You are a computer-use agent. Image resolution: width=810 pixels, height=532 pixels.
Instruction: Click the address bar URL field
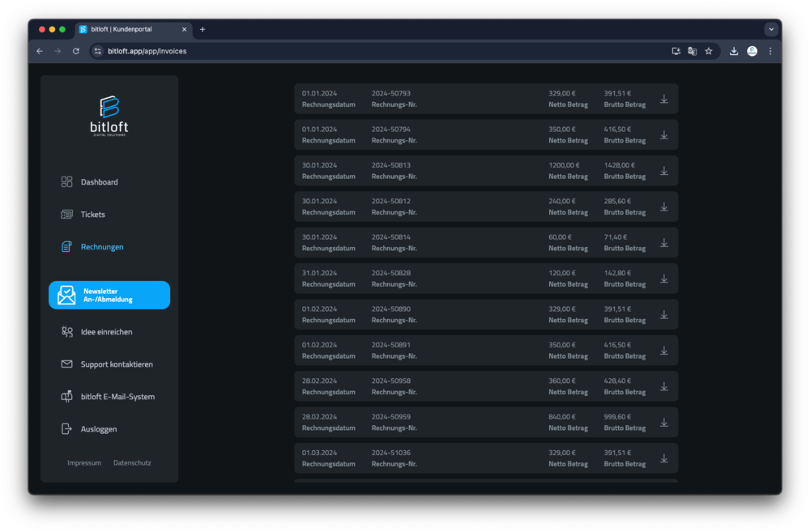point(382,51)
